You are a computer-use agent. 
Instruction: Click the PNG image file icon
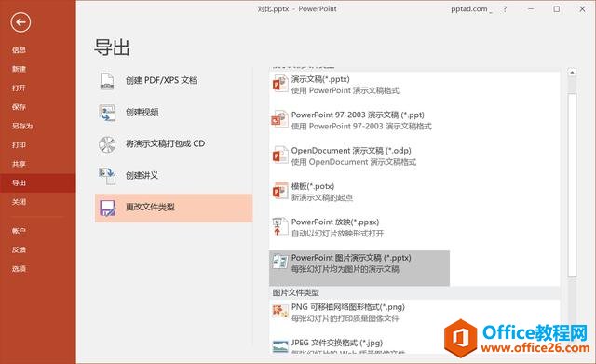[280, 311]
